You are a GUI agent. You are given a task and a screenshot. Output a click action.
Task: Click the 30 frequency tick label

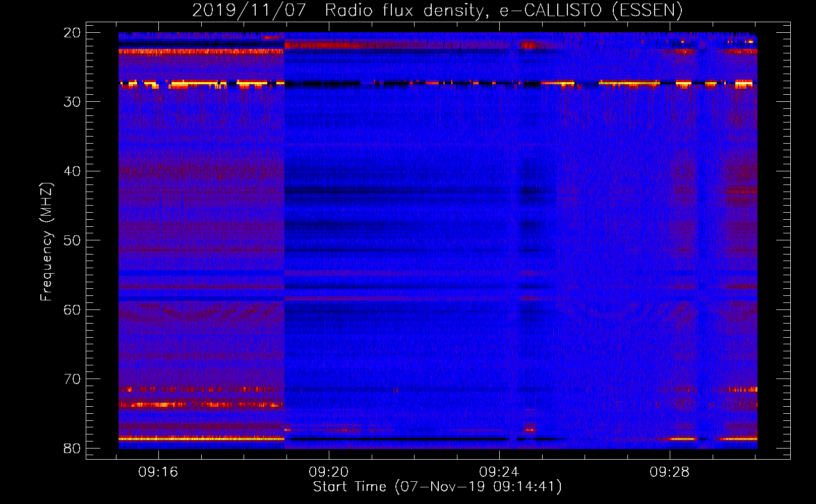tap(73, 102)
